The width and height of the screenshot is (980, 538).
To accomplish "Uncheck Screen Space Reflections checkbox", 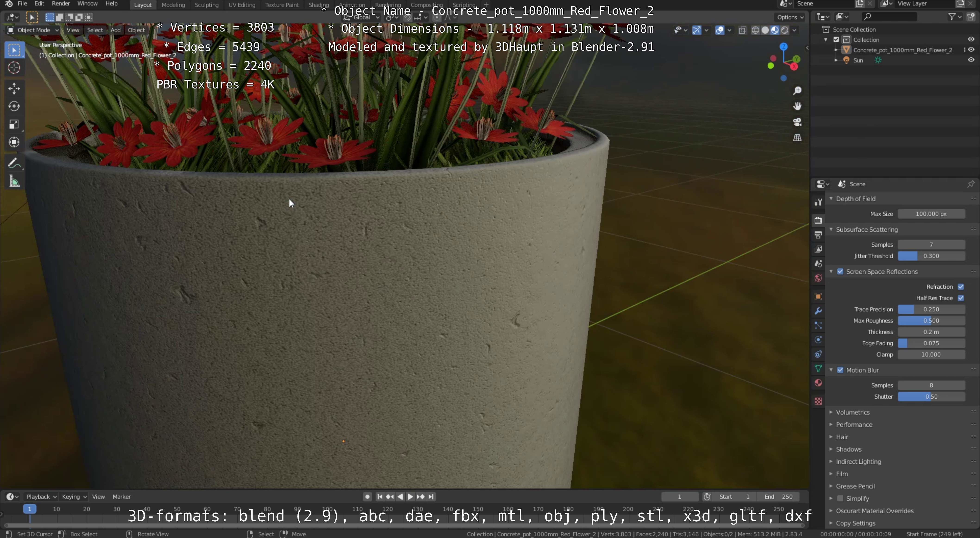I will [840, 272].
